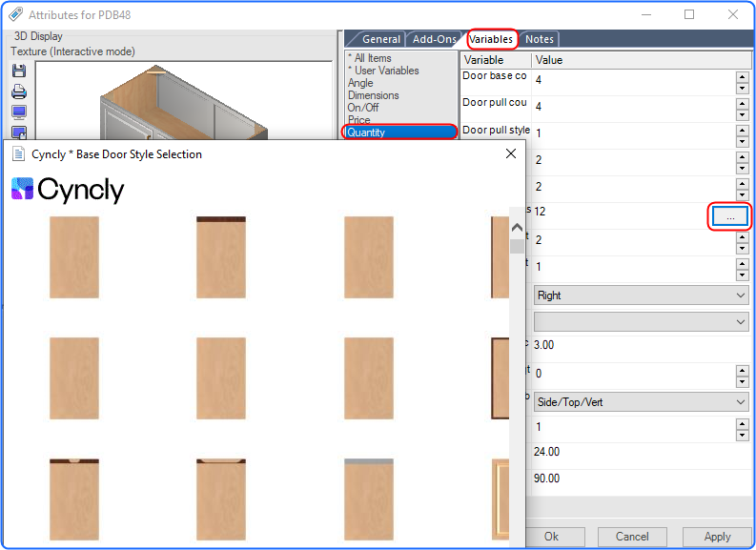Screen dimensions: 756x550
Task: Click the Cancel button
Action: pyautogui.click(x=632, y=537)
